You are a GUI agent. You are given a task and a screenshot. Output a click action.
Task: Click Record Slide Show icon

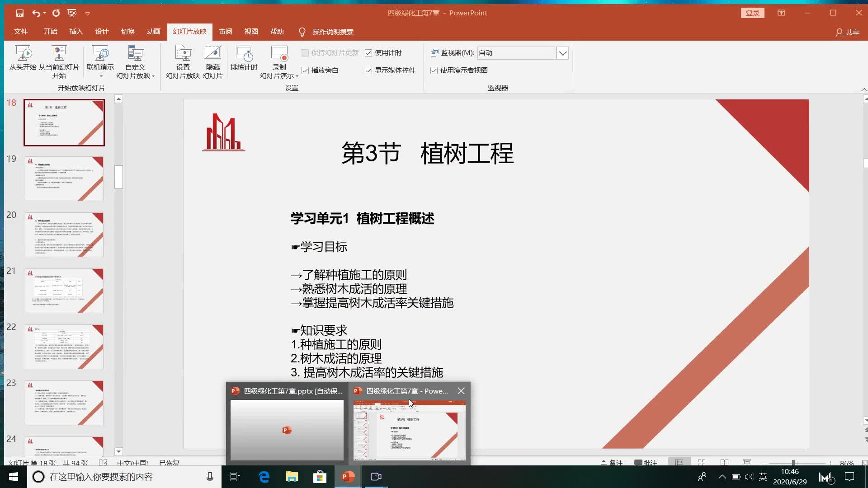tap(279, 54)
